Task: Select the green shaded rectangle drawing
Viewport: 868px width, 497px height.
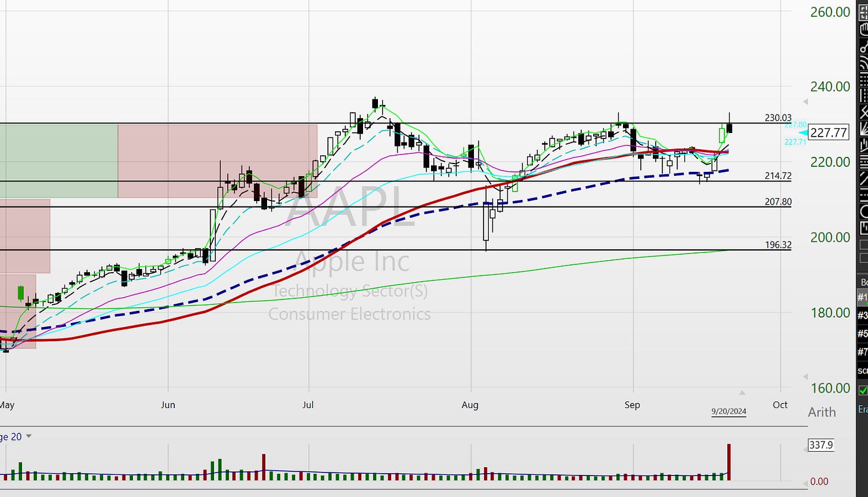Action: pos(59,161)
